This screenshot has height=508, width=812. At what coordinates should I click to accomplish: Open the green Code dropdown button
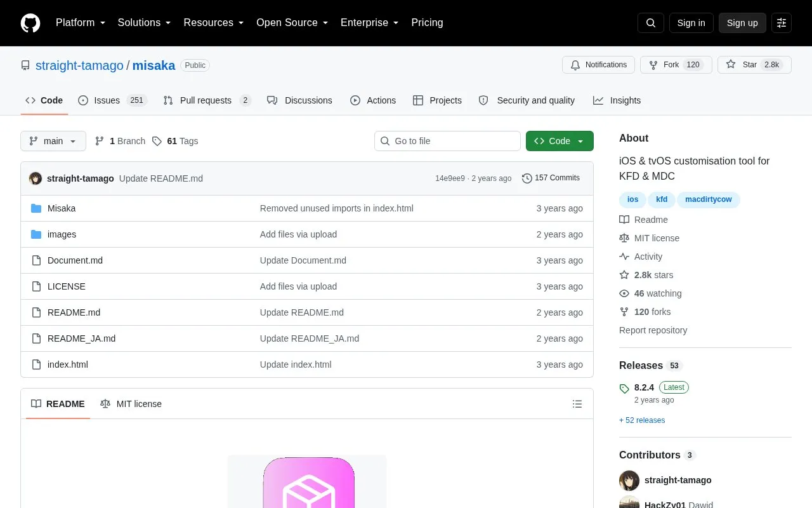click(560, 141)
